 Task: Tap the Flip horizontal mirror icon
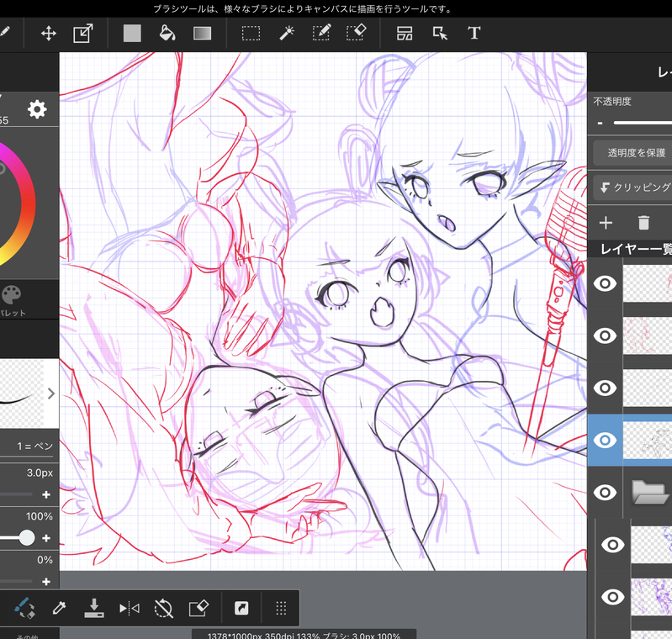pos(129,608)
